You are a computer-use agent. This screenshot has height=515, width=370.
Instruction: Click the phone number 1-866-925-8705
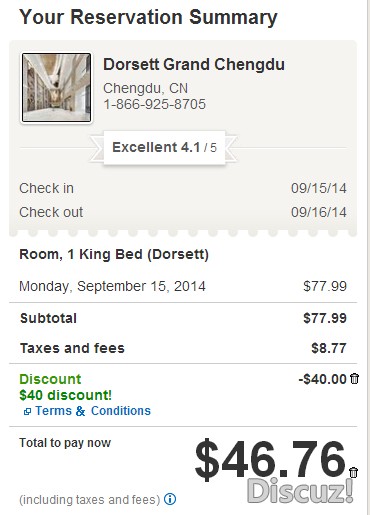(x=154, y=104)
